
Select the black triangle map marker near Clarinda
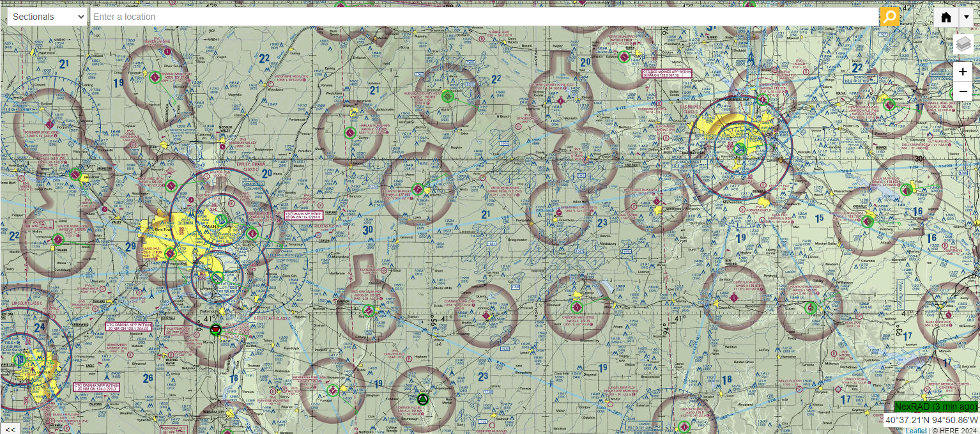(x=422, y=399)
